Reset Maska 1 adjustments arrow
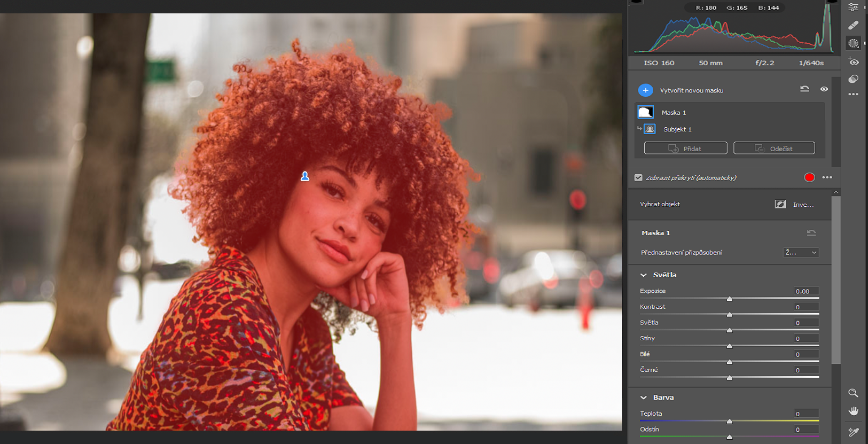 [x=811, y=232]
